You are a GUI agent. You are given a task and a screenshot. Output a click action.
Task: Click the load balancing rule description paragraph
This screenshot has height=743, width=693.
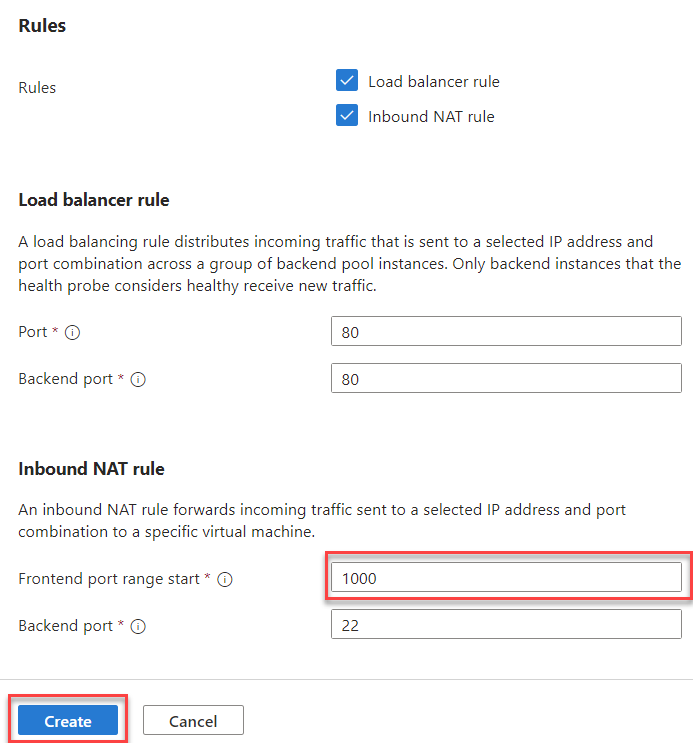(350, 264)
